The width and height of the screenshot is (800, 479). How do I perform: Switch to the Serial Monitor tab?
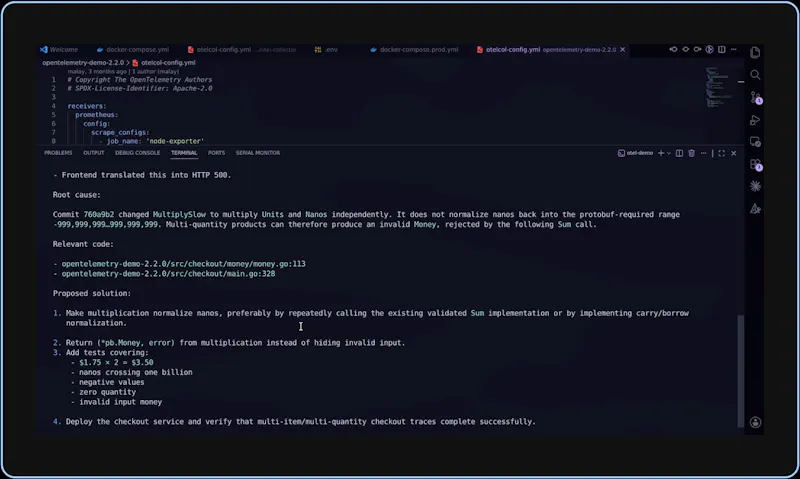(x=258, y=153)
